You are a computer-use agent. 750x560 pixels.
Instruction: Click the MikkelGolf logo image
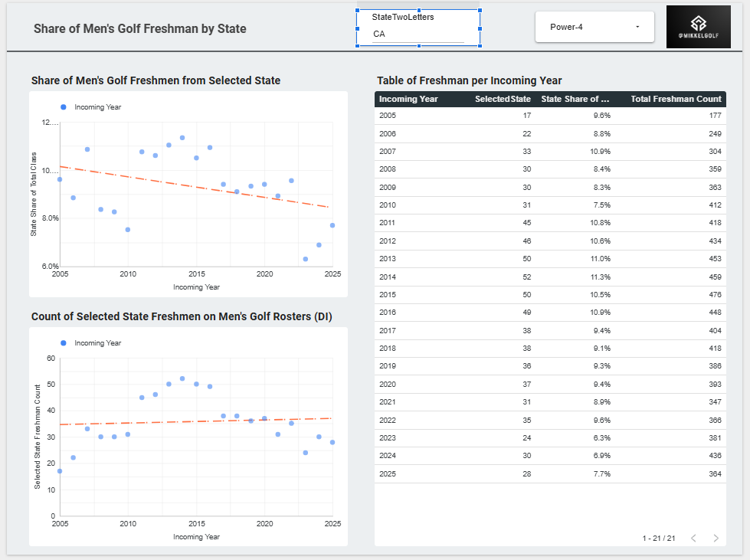point(699,27)
